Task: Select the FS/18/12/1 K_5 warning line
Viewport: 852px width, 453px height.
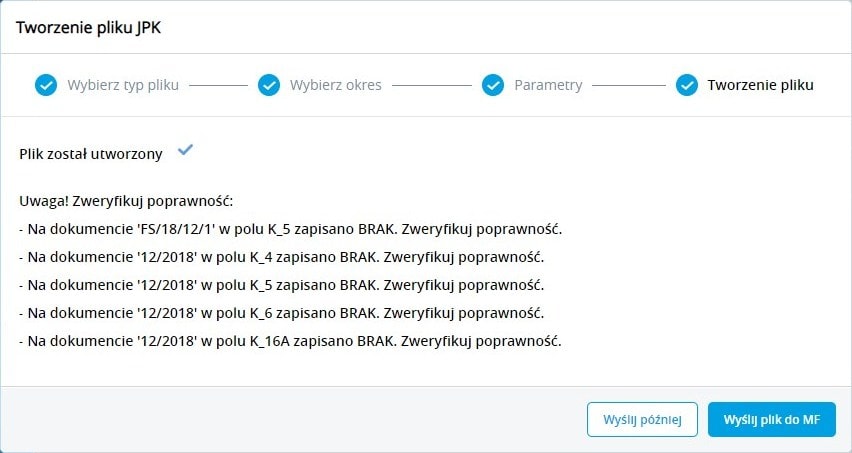Action: click(291, 228)
